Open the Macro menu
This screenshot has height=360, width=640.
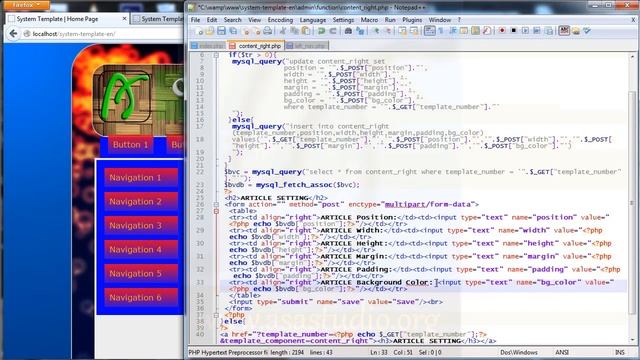(369, 20)
